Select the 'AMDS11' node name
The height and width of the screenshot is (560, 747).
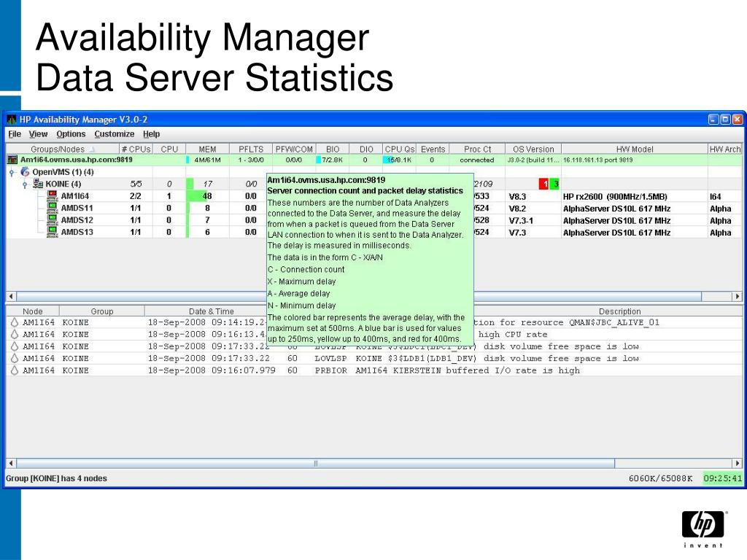tap(77, 208)
